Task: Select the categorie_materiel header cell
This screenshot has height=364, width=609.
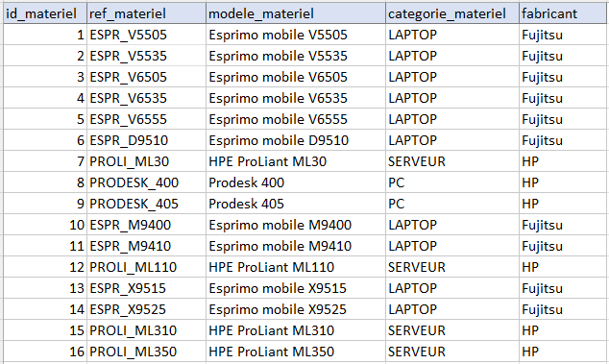Action: (x=452, y=13)
